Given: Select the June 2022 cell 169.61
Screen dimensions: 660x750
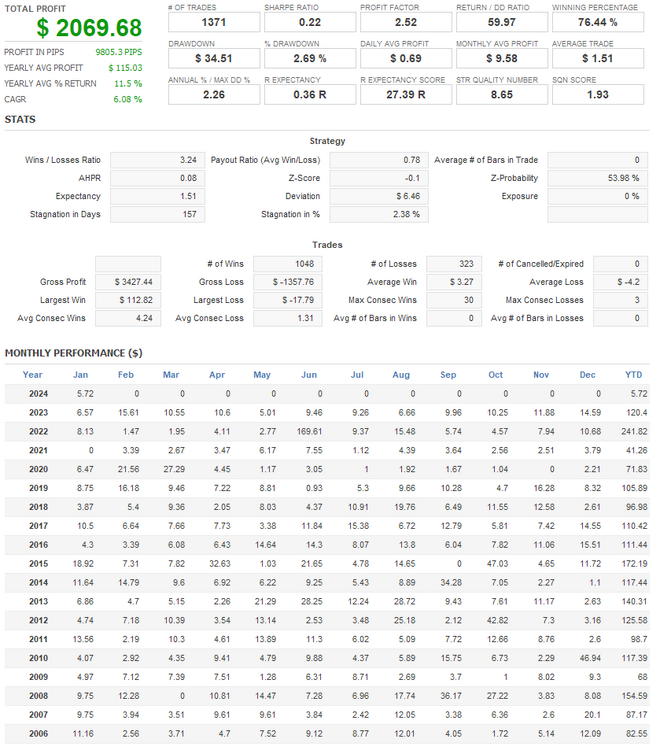Looking at the screenshot, I should (309, 431).
